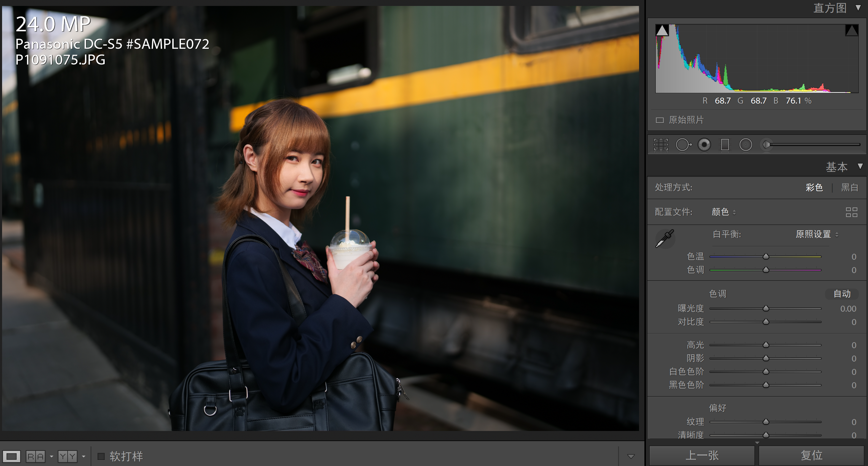Screen dimensions: 868x466
Task: Activate the Red Eye Correction tool
Action: click(x=704, y=145)
